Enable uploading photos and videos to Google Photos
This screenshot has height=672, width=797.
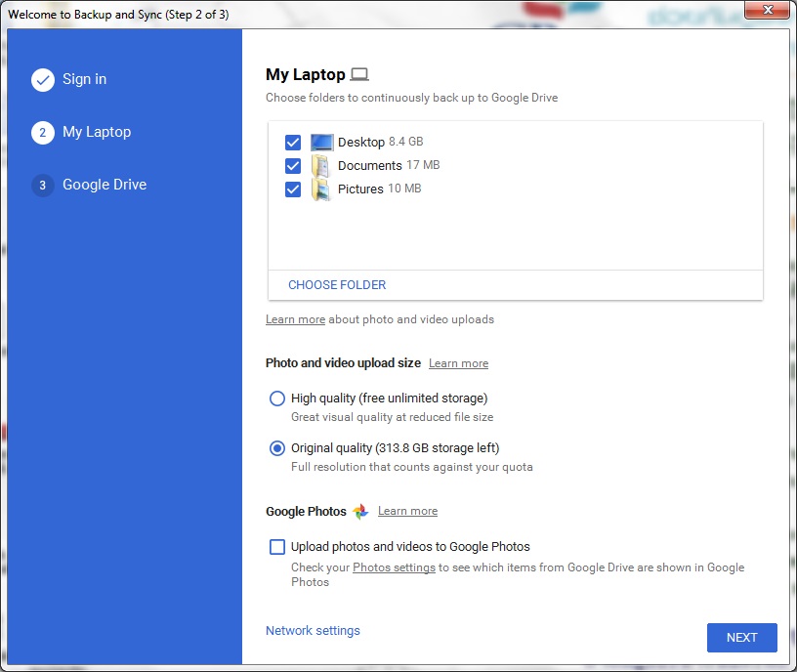pos(276,546)
